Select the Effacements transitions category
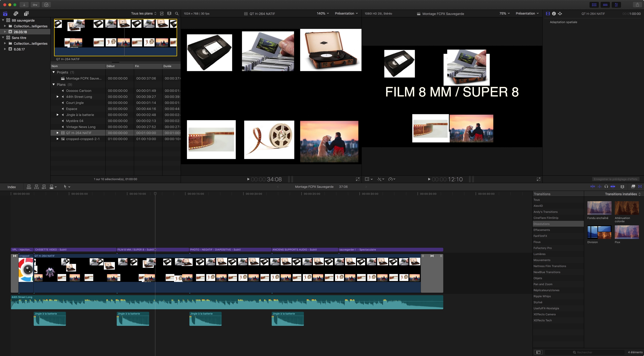 pos(541,230)
